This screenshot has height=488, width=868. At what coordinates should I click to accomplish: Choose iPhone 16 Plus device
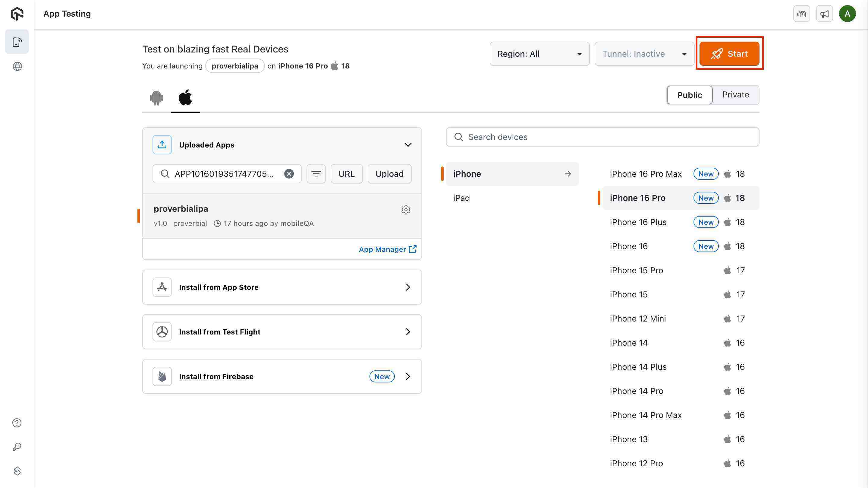(x=681, y=222)
